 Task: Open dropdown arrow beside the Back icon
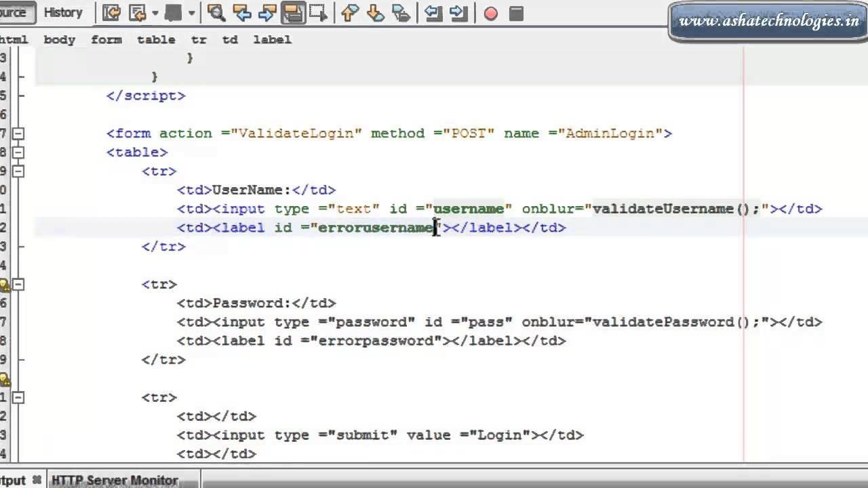(155, 13)
